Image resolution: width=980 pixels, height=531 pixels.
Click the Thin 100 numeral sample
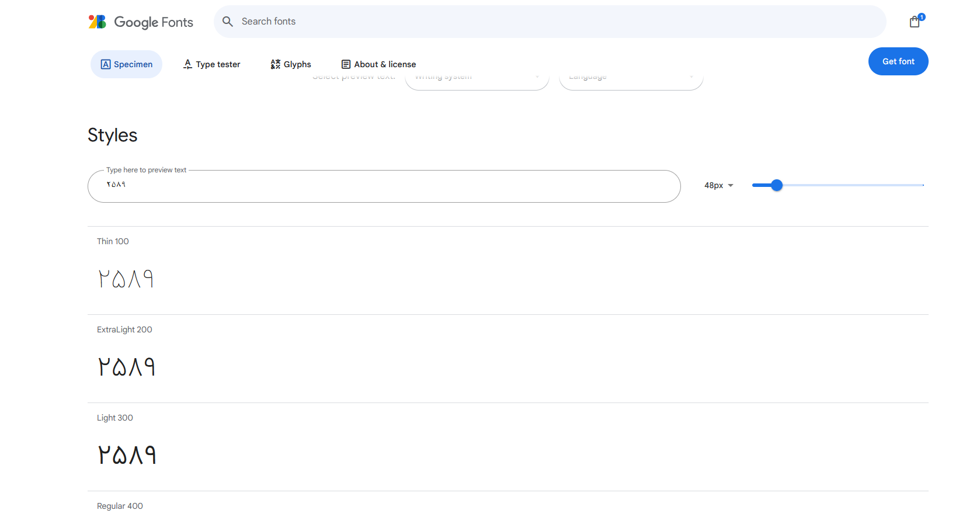[x=126, y=279]
